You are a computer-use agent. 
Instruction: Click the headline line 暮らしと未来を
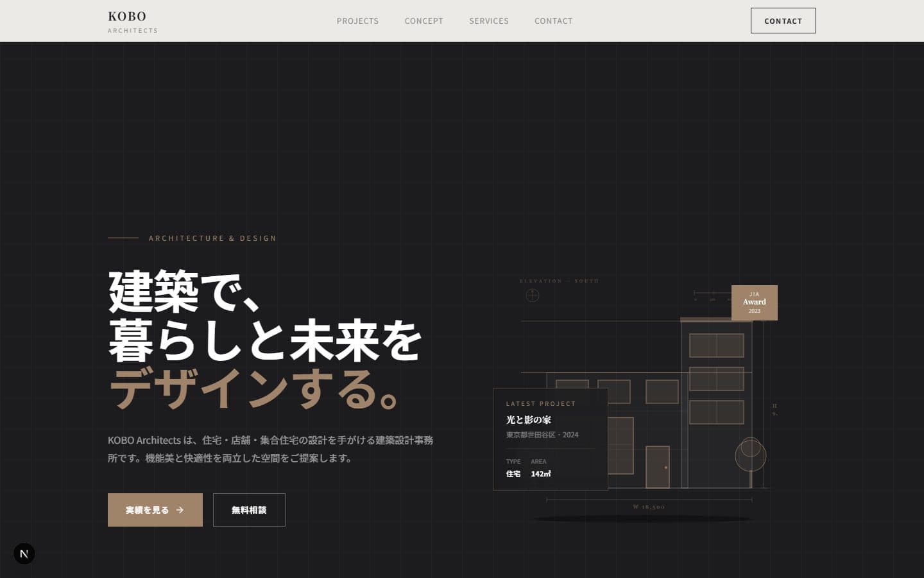[x=265, y=341]
